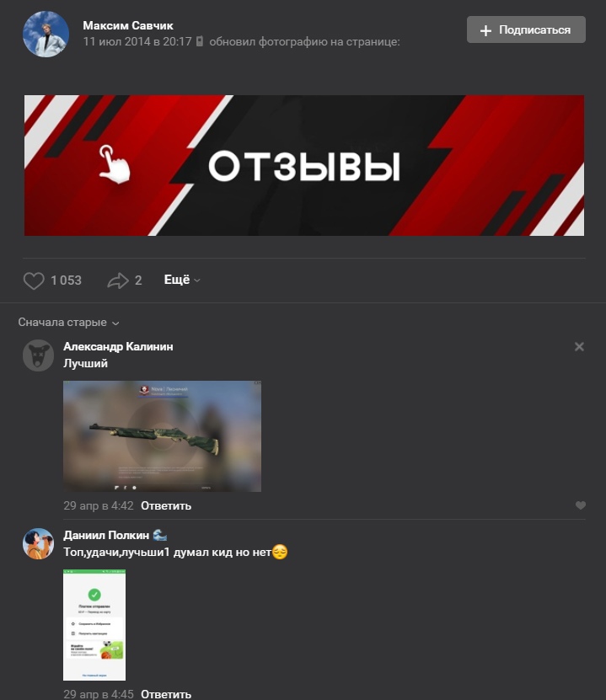Reply to the 4:45 comment via Ответить
The height and width of the screenshot is (700, 606).
tap(166, 694)
